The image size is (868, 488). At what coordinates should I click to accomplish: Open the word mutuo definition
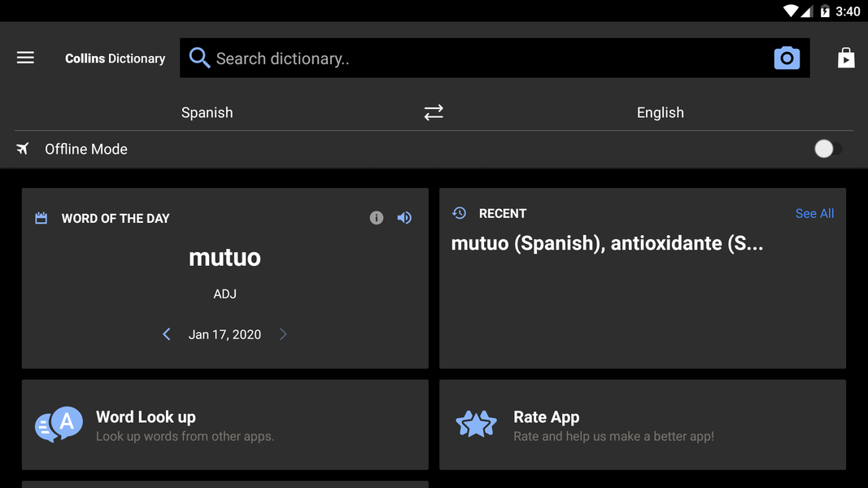pyautogui.click(x=225, y=258)
